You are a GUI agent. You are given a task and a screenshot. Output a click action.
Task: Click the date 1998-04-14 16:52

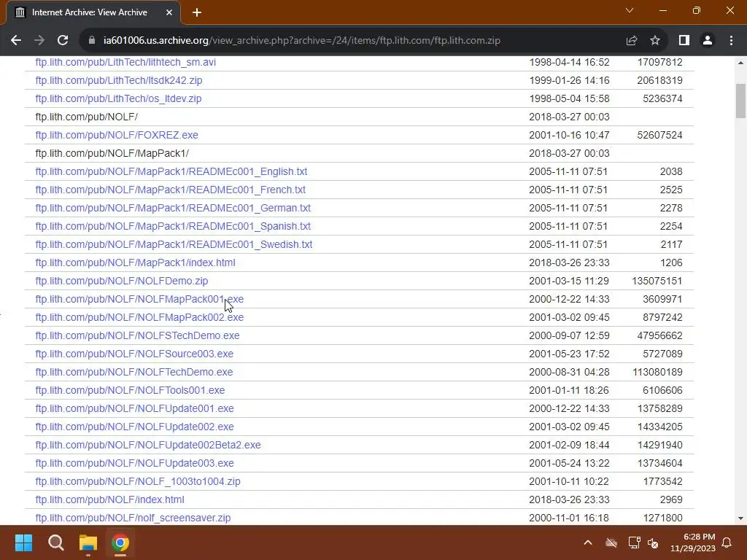(x=569, y=63)
